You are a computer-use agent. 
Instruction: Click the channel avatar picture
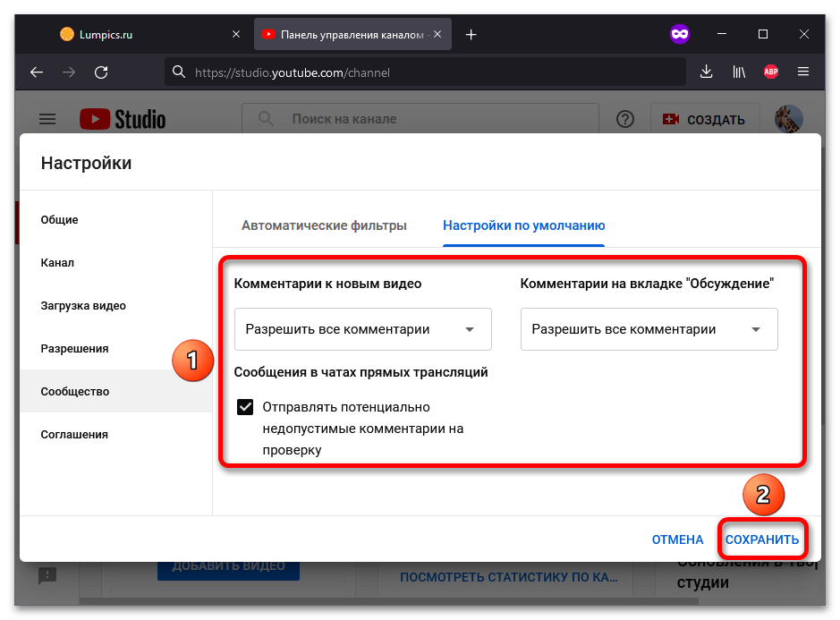(x=789, y=119)
